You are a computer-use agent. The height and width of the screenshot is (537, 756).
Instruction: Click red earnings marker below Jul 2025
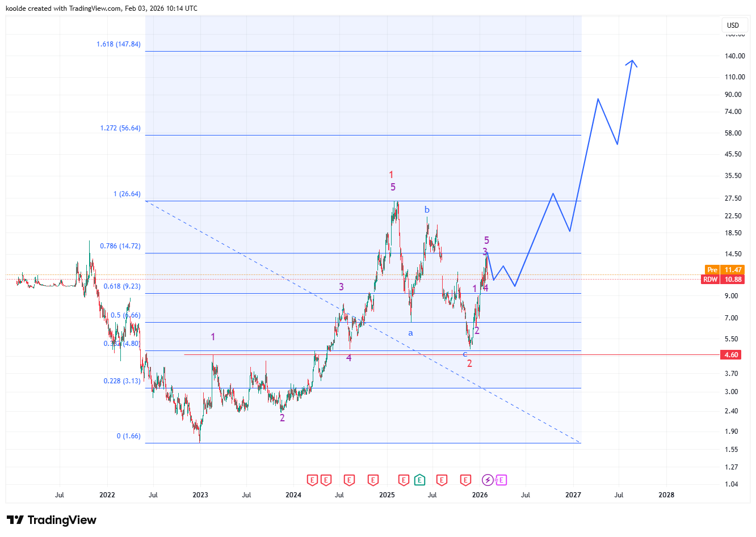tap(442, 480)
